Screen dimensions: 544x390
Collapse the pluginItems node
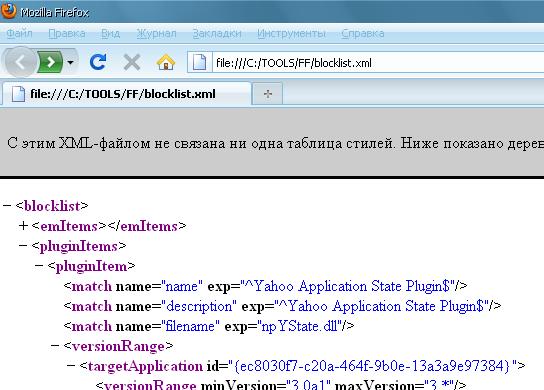pos(23,246)
